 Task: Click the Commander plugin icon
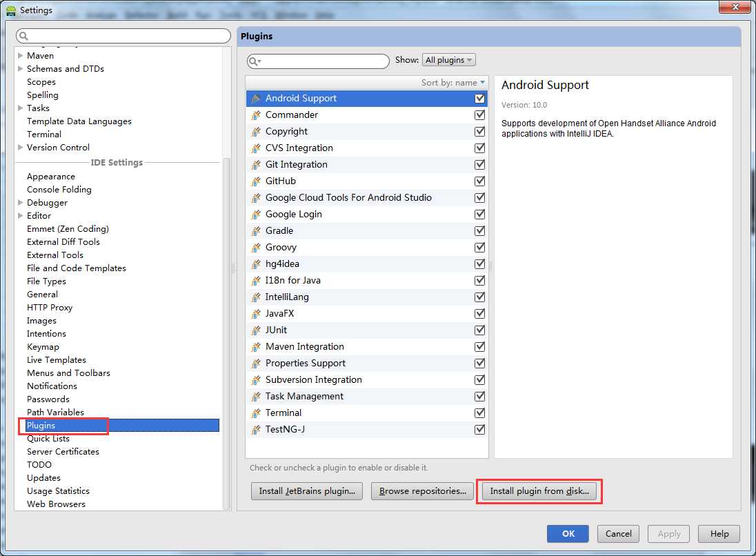click(256, 115)
